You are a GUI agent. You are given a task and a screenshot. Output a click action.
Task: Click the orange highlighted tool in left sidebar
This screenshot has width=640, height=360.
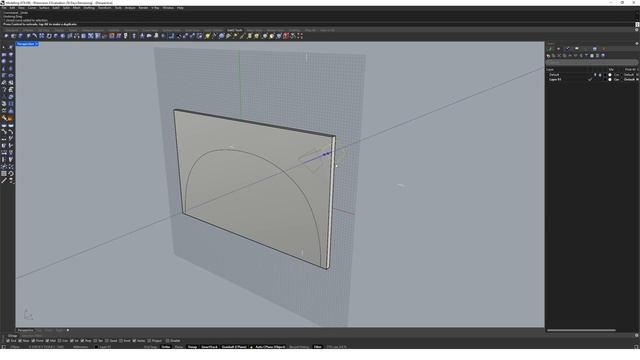coord(11,118)
